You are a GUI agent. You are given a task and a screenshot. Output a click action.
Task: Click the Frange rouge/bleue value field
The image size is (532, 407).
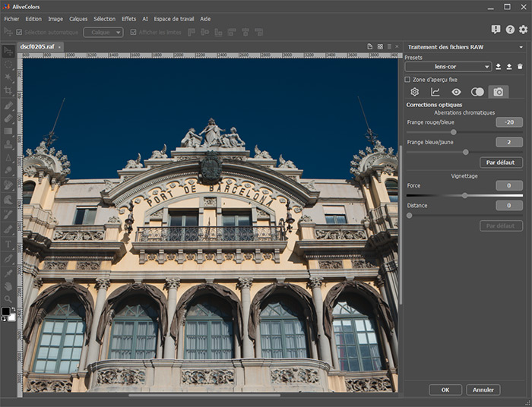(x=509, y=122)
